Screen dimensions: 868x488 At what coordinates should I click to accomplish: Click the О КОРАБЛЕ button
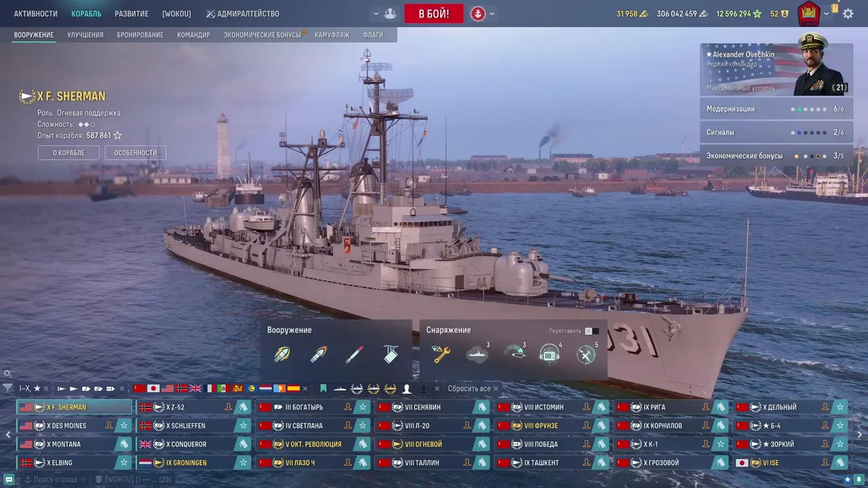coord(69,152)
